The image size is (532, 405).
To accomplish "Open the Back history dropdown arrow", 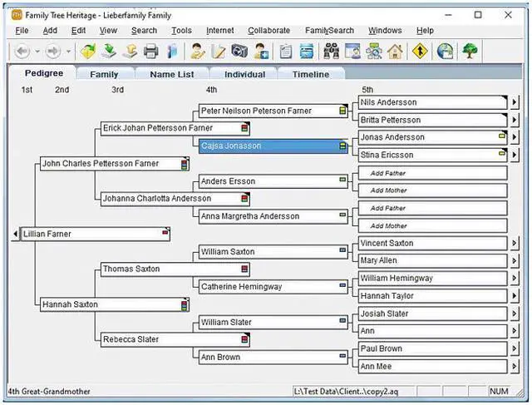I will point(37,52).
